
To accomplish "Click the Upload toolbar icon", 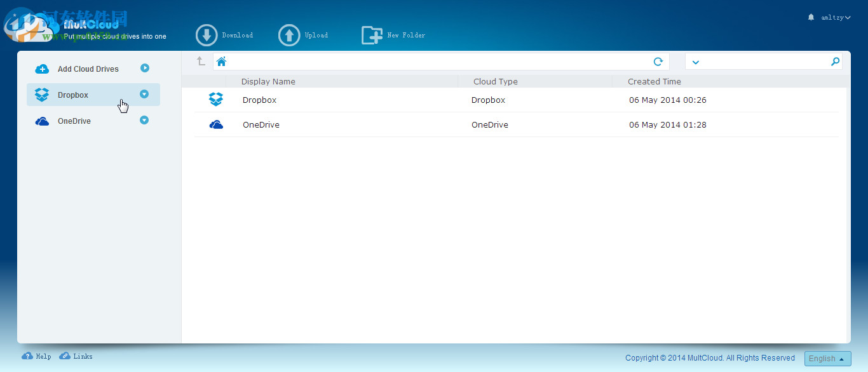I will [x=289, y=35].
